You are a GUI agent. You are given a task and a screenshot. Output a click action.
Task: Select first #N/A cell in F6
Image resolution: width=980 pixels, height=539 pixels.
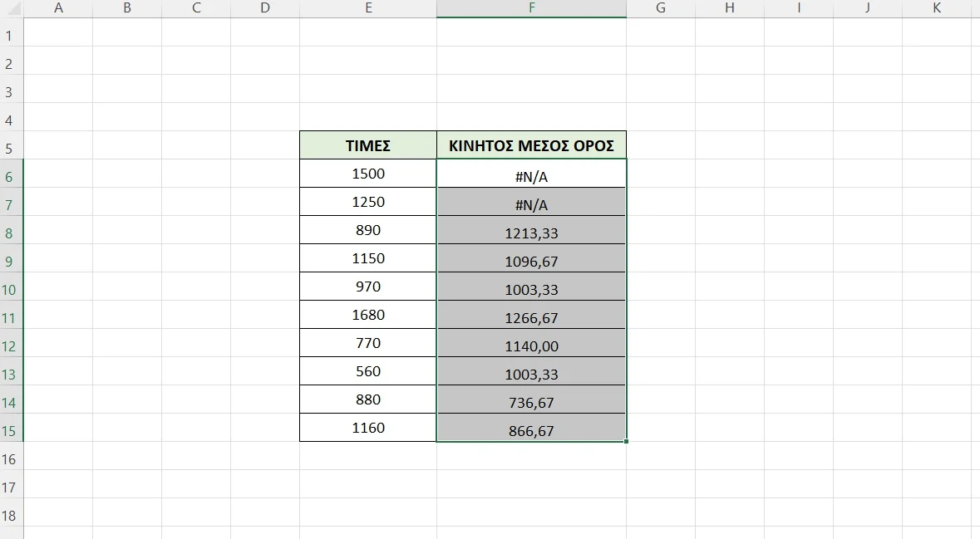tap(531, 177)
